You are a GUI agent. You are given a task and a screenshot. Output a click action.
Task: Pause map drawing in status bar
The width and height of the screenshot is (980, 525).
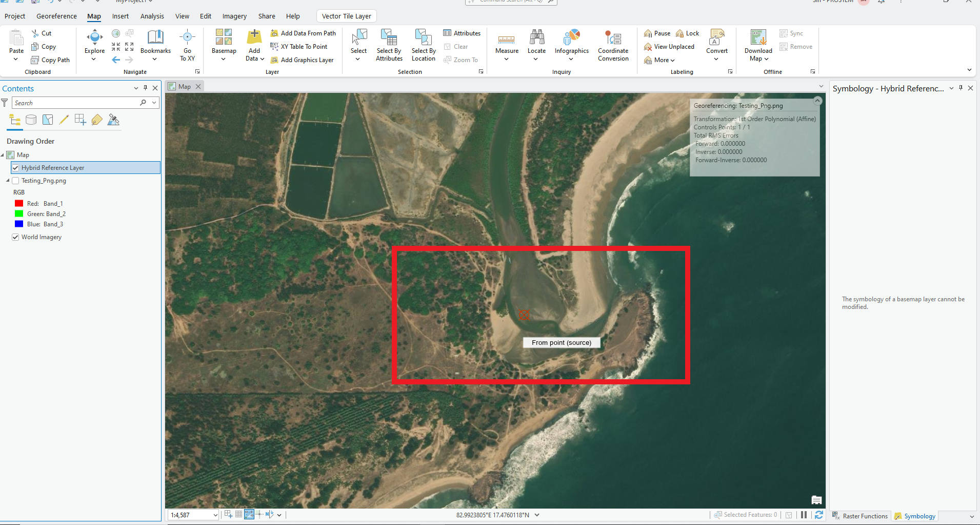coord(804,515)
